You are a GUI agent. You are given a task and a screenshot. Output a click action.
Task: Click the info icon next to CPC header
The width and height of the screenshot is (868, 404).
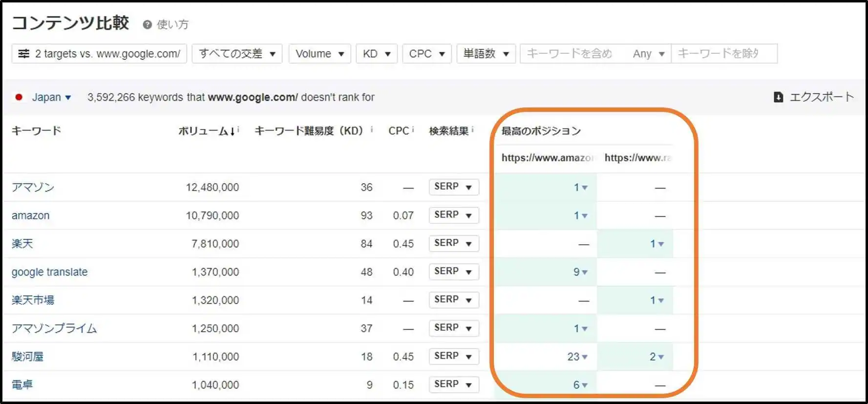pyautogui.click(x=413, y=129)
